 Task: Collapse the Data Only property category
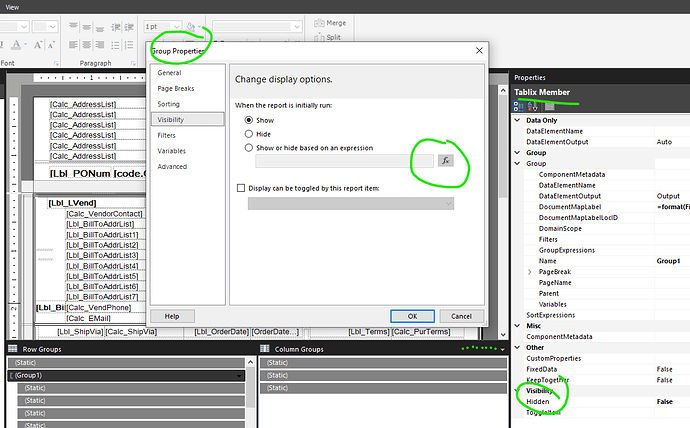(518, 120)
